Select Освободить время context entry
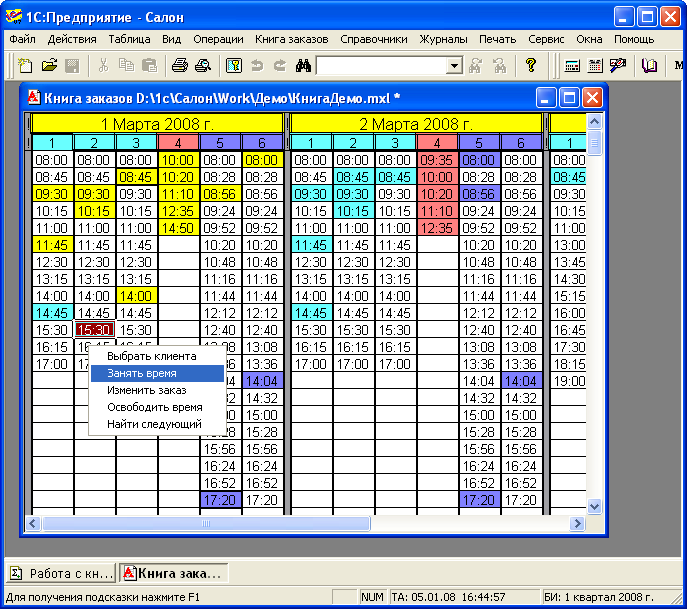Image resolution: width=687 pixels, height=609 pixels. pos(157,407)
